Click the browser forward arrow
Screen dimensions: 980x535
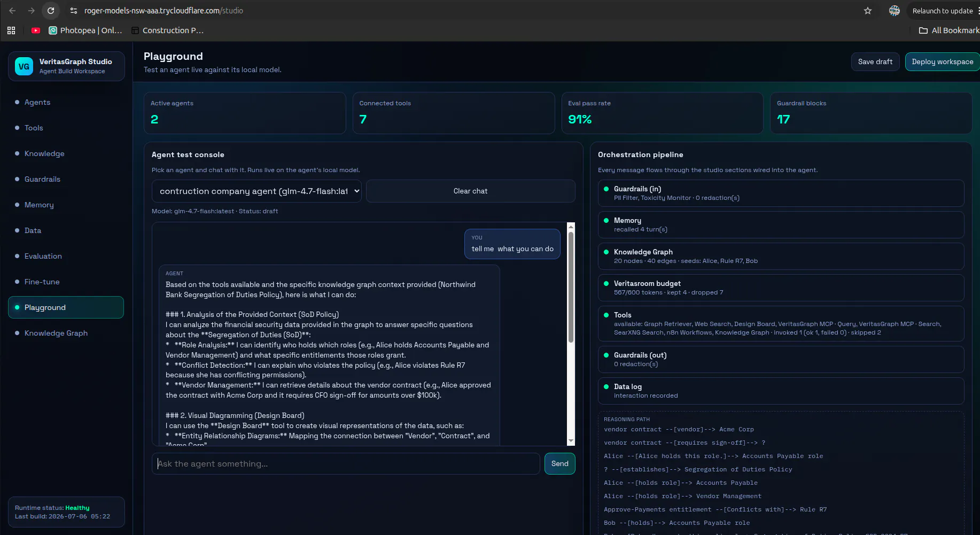[x=32, y=11]
